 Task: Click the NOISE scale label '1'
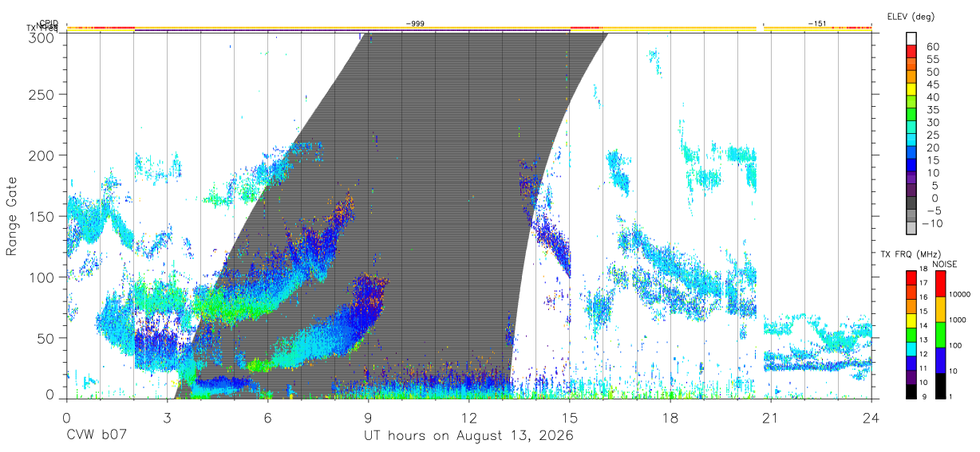(x=949, y=396)
